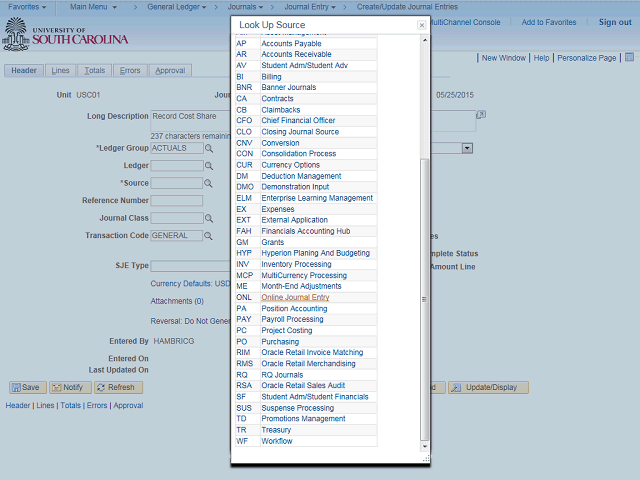
Task: Click the page grid icon beside Personalize Page
Action: 629,58
